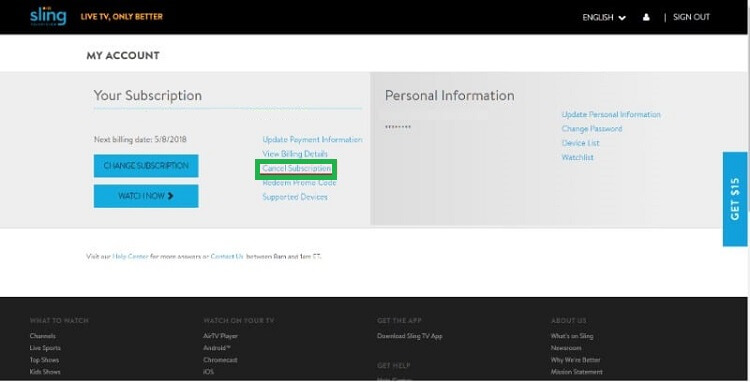750x382 pixels.
Task: Open the Help Center link
Action: point(131,257)
